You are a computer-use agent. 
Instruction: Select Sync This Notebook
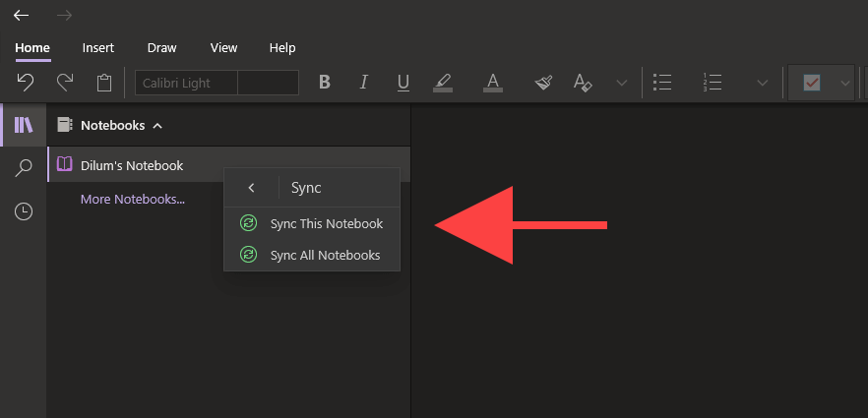point(326,223)
